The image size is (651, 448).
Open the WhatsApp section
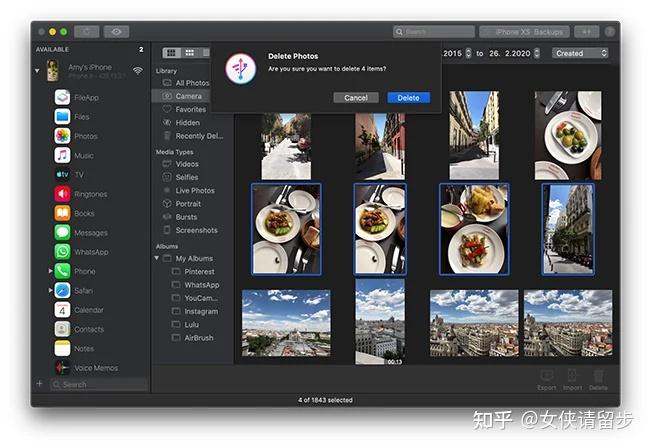coord(82,252)
